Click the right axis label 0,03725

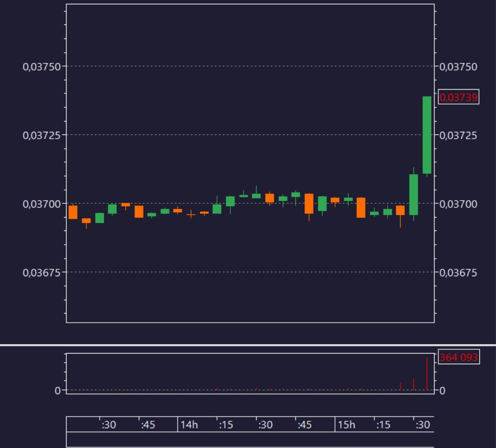(458, 135)
